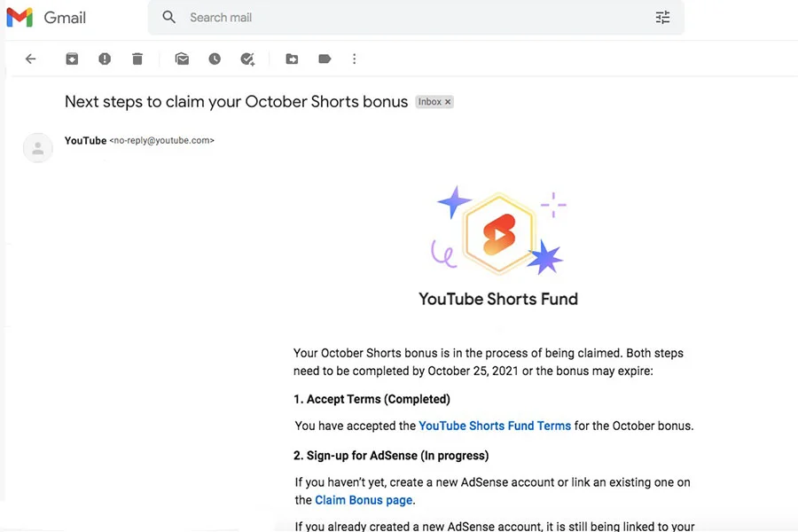This screenshot has width=798, height=532.
Task: Go back to inbox with the arrow
Action: point(30,59)
